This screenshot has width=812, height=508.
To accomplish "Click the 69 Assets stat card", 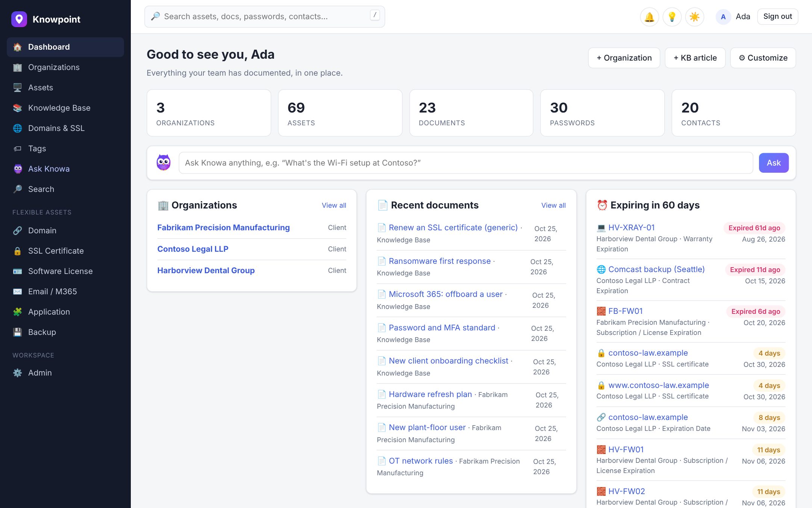I will click(x=340, y=113).
